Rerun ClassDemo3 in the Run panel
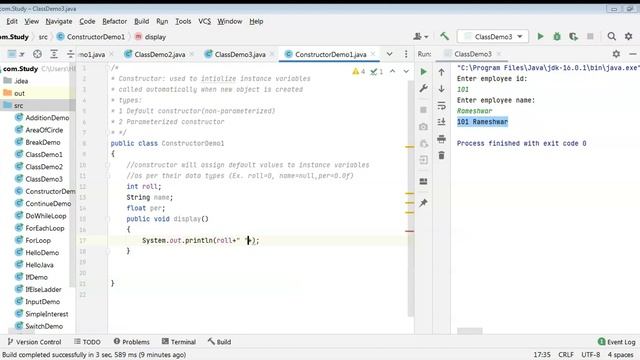The width and height of the screenshot is (640, 360). [x=423, y=72]
